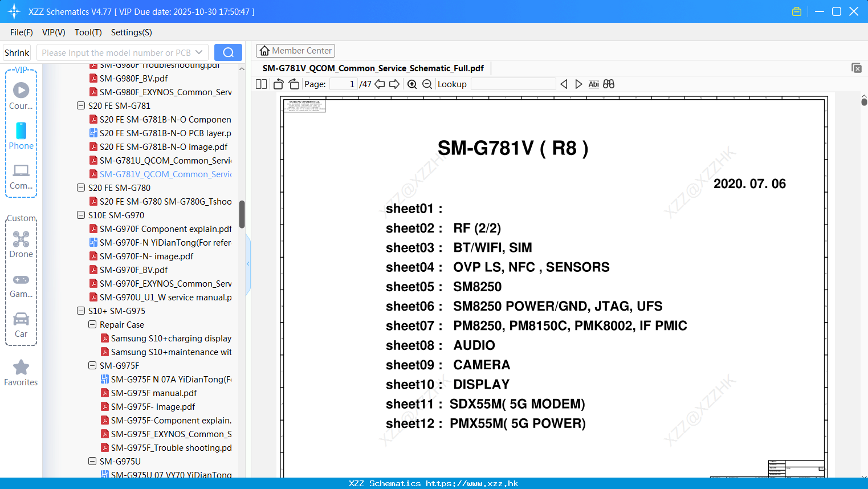
Task: Zoom in on the schematic
Action: [x=412, y=84]
